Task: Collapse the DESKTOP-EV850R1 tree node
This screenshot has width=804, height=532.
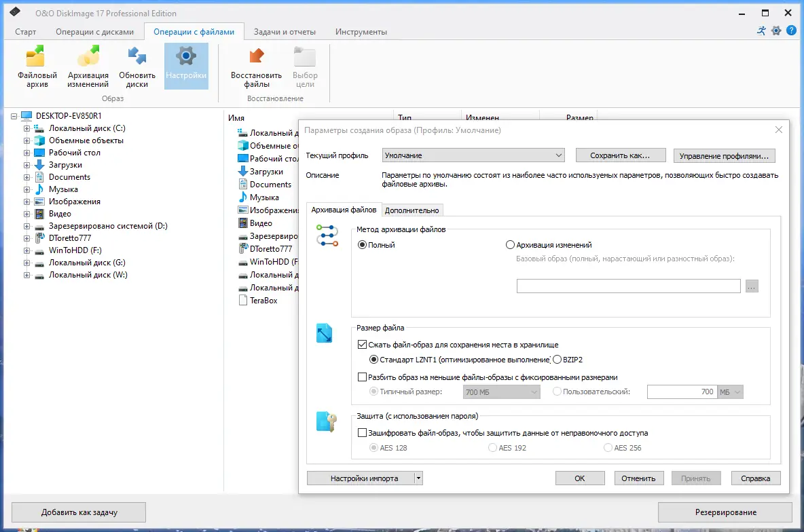Action: (x=14, y=116)
